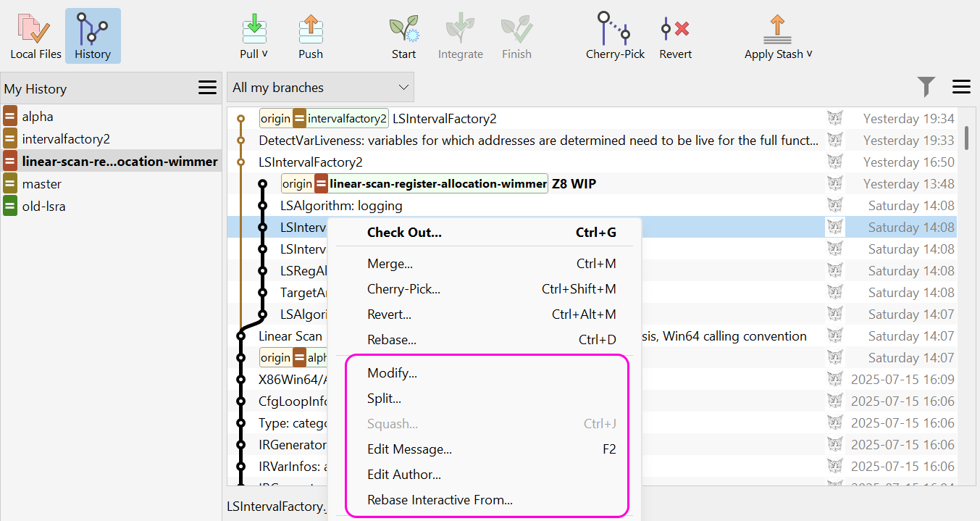Open the All my branches dropdown

(x=320, y=86)
